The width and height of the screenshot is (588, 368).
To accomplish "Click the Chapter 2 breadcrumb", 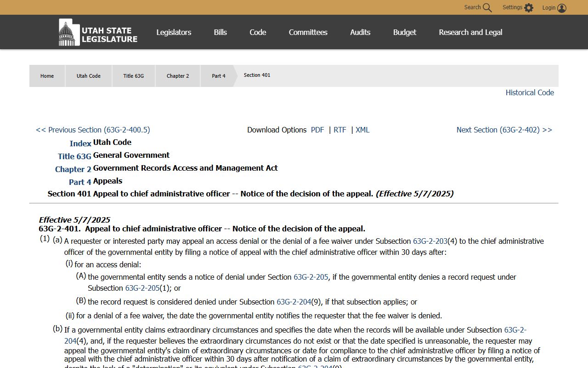I will point(178,76).
